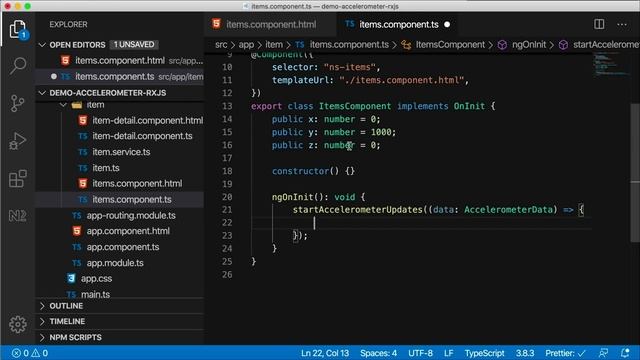640x360 pixels.
Task: Click the 1 UNSAVED badge
Action: coord(134,44)
